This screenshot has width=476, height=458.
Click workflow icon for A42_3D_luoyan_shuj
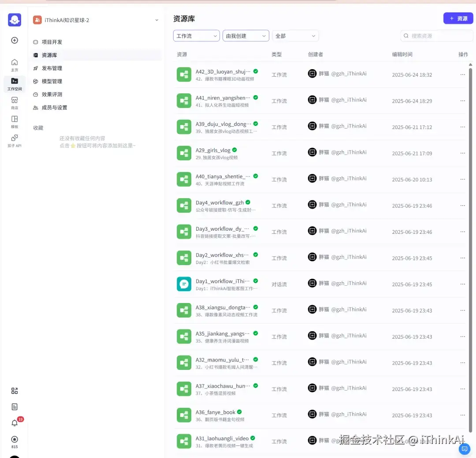tap(184, 74)
